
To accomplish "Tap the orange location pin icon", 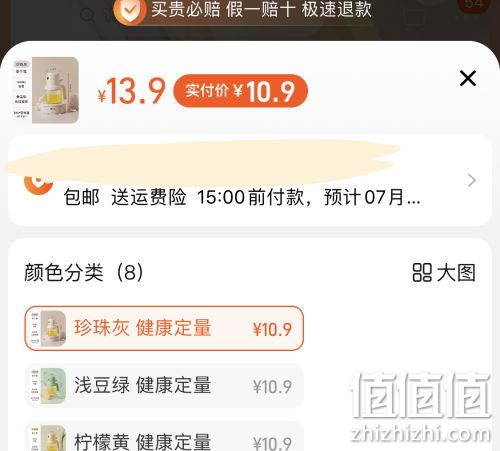I will [x=38, y=183].
